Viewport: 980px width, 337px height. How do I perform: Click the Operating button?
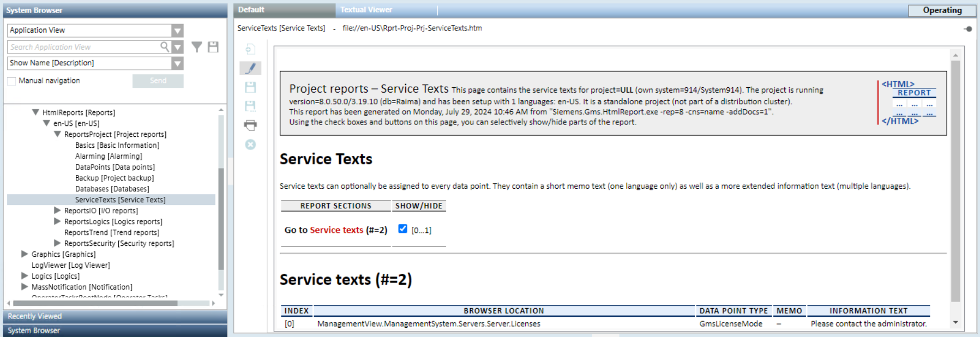tap(942, 10)
